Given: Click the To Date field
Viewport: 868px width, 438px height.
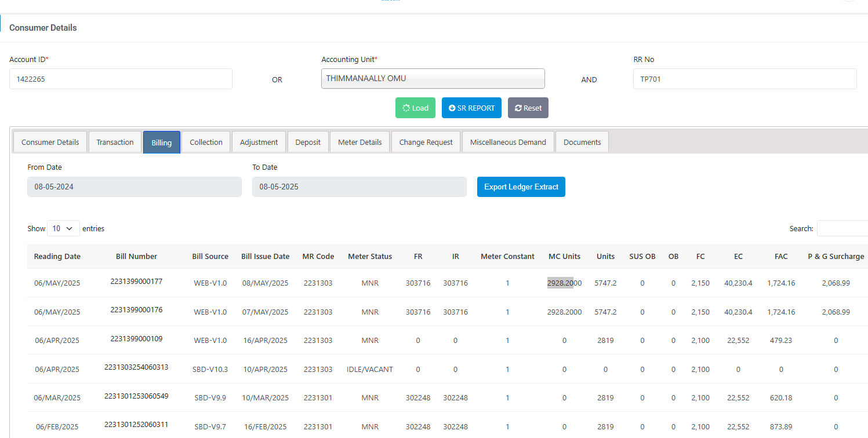Looking at the screenshot, I should pos(359,187).
